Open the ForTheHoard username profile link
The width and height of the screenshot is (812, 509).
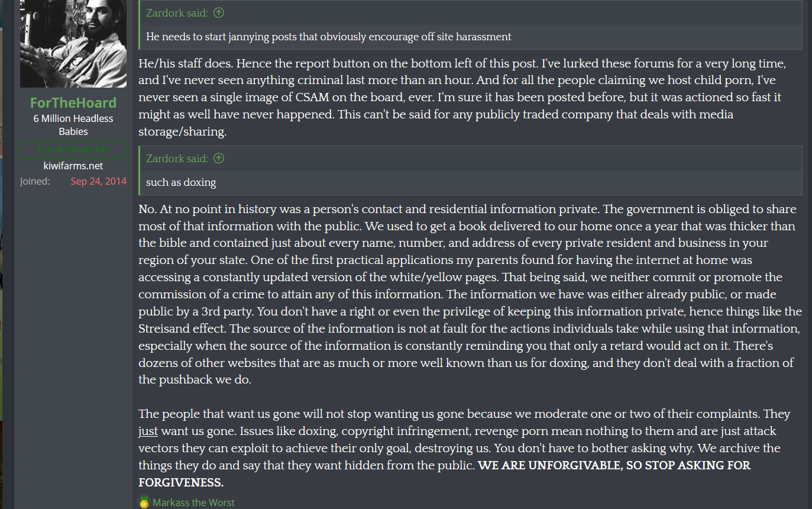(x=73, y=102)
